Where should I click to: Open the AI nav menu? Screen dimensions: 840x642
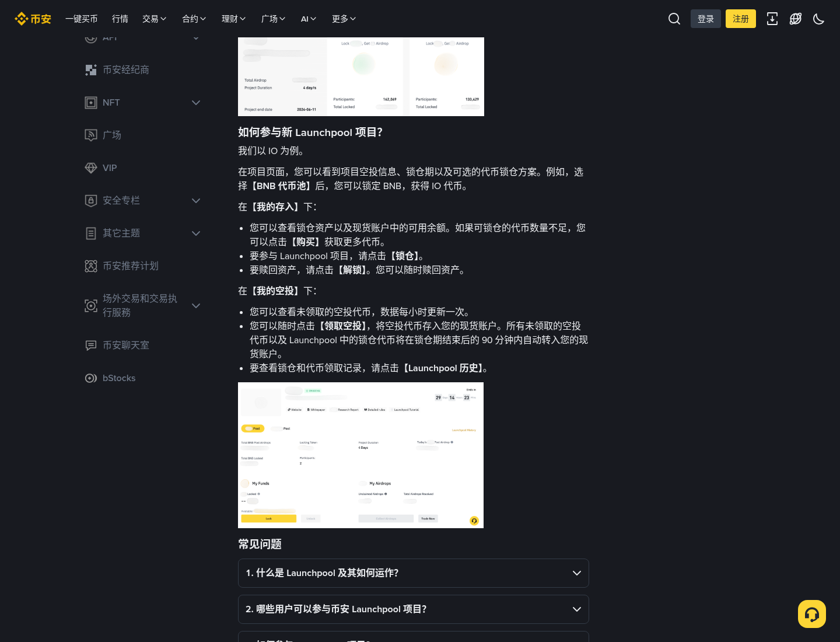(x=309, y=19)
